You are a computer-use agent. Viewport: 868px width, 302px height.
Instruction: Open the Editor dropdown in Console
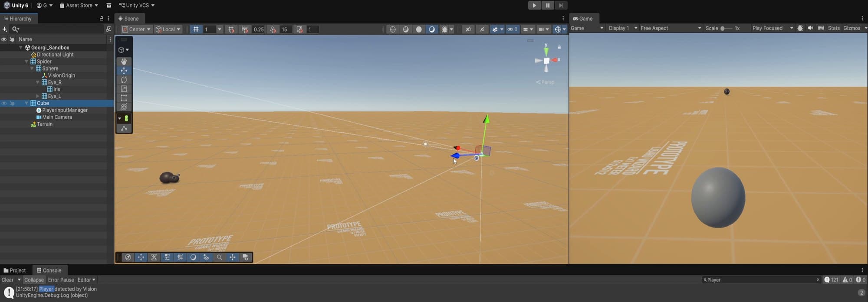click(86, 280)
